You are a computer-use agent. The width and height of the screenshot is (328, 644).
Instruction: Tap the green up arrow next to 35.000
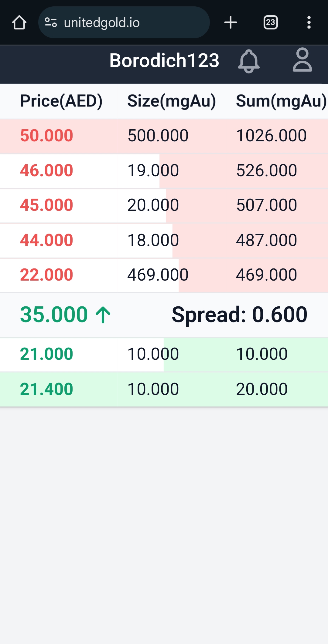103,315
